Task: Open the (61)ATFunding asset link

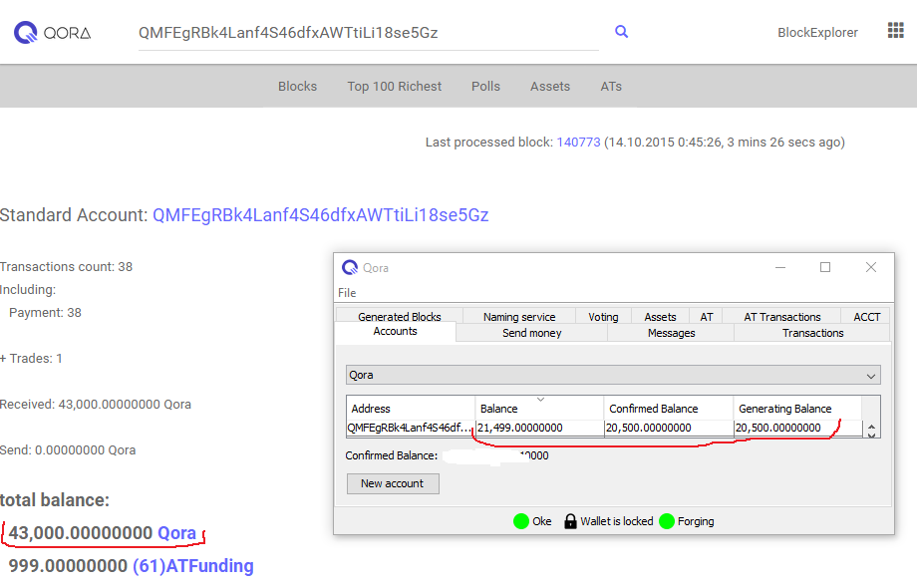Action: [x=193, y=566]
